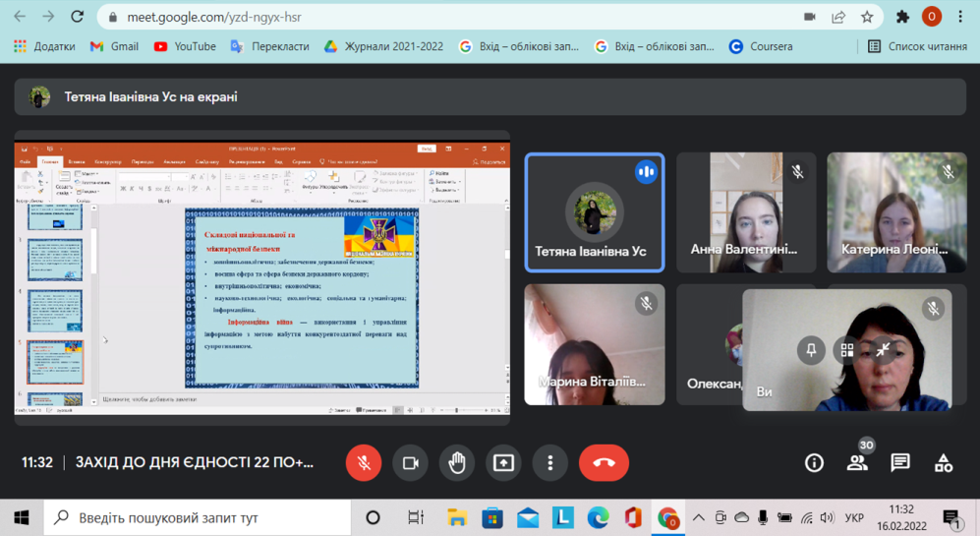Open File Explorer from taskbar

(457, 518)
